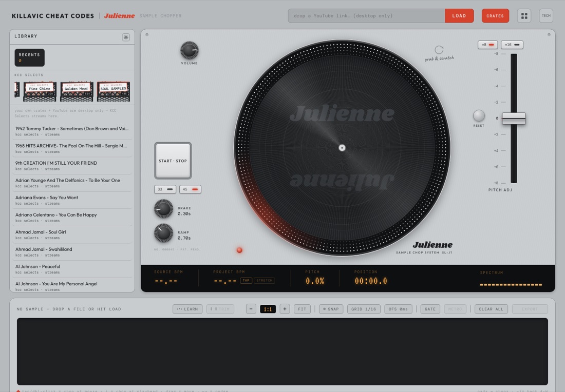This screenshot has width=565, height=392.
Task: Select 1968 HITS ARCHIVE Fool On The Hill
Action: point(72,148)
